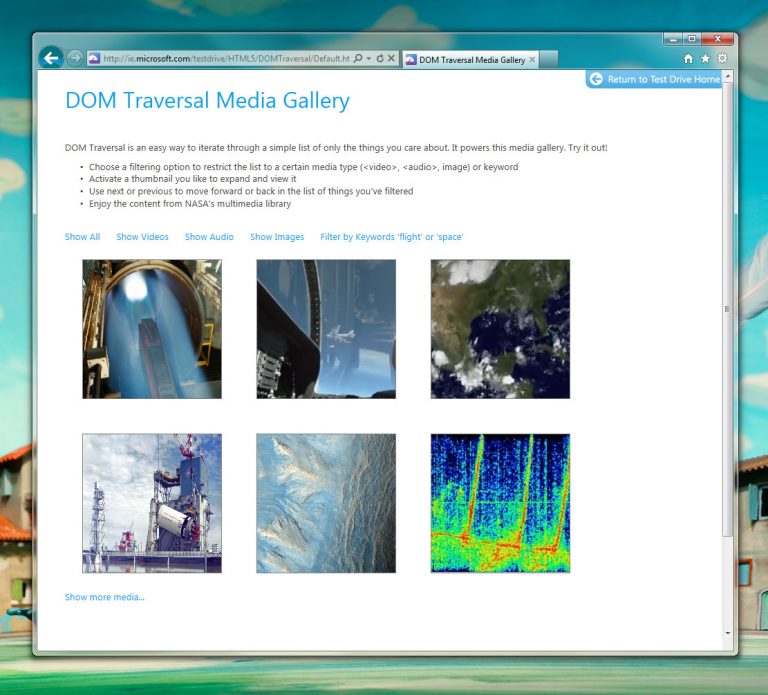This screenshot has height=695, width=768.
Task: Click the Show Audio filter link
Action: point(209,237)
